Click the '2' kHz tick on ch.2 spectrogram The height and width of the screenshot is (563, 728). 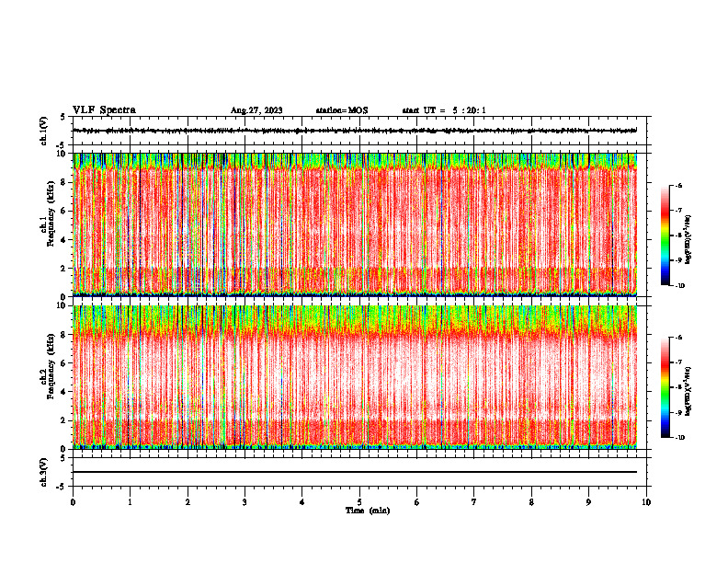tap(64, 420)
